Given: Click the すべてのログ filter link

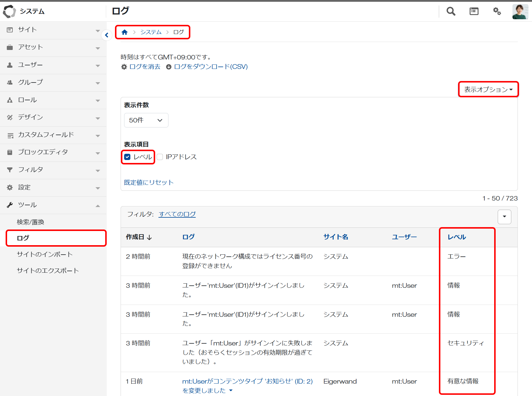Looking at the screenshot, I should (177, 214).
